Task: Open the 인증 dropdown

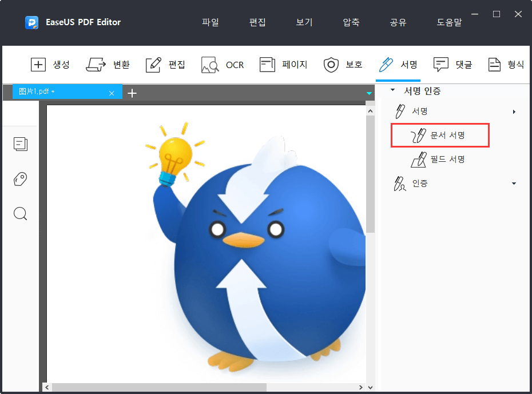Action: 514,183
